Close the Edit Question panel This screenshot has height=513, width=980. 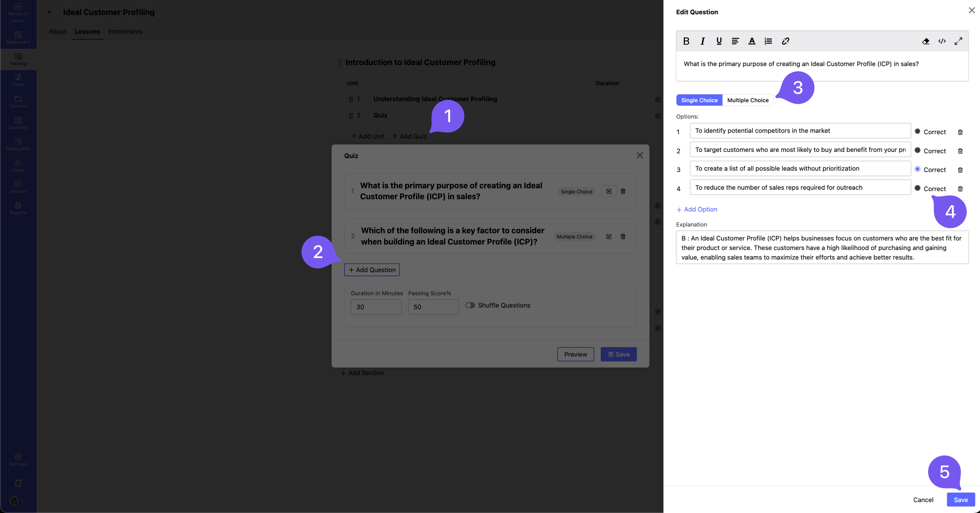[x=971, y=11]
